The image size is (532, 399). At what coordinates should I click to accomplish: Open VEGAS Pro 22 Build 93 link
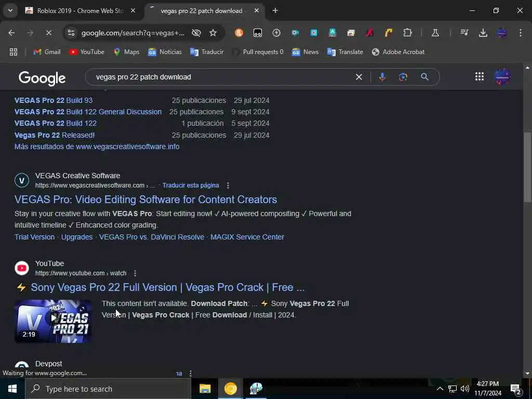tap(54, 100)
